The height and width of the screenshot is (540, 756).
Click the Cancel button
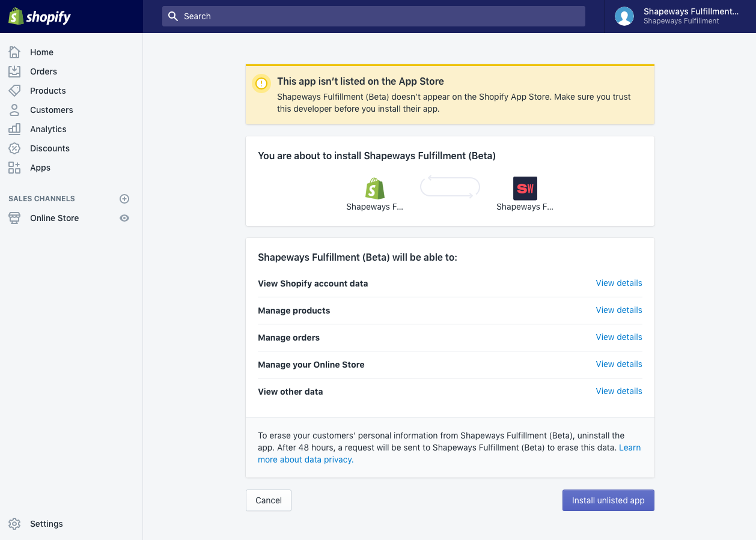click(x=269, y=500)
